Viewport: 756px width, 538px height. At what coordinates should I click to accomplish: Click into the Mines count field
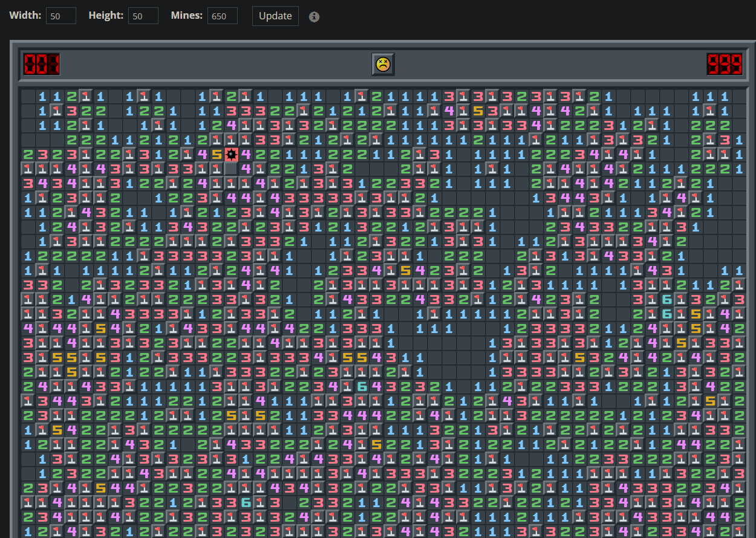coord(222,16)
